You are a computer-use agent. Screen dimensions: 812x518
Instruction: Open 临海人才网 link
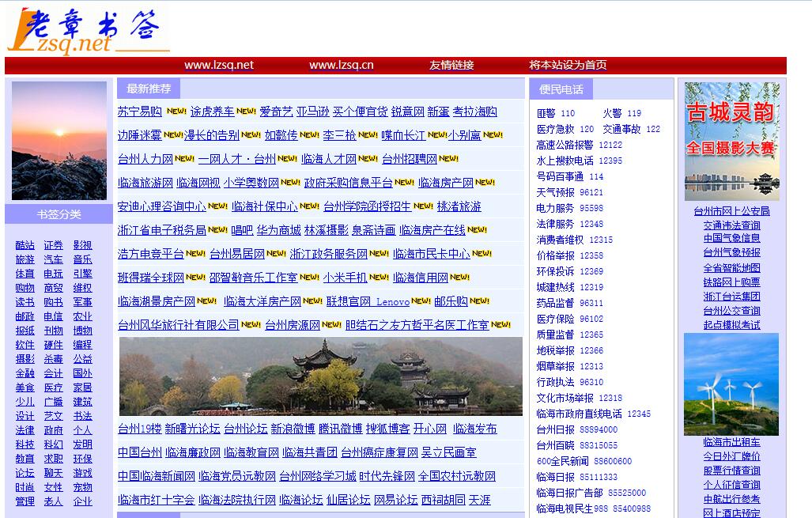329,159
